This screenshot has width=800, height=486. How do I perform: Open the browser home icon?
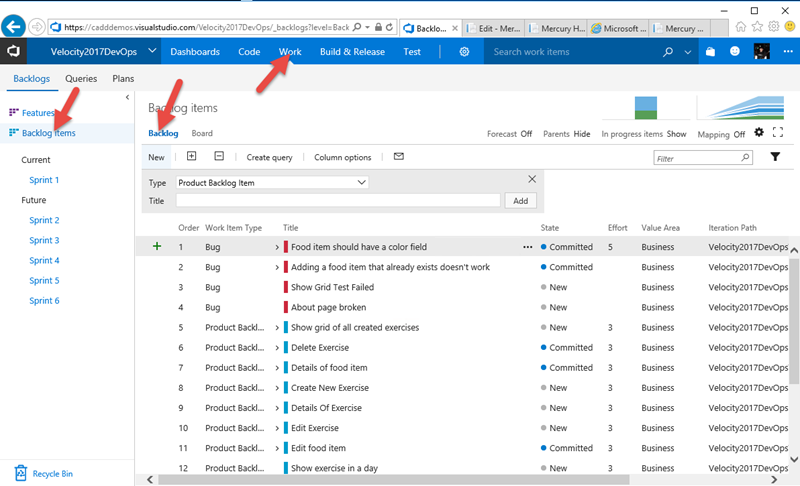coord(740,27)
